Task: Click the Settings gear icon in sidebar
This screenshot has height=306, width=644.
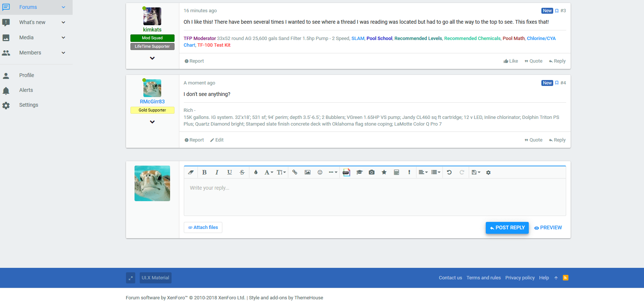Action: (x=6, y=106)
